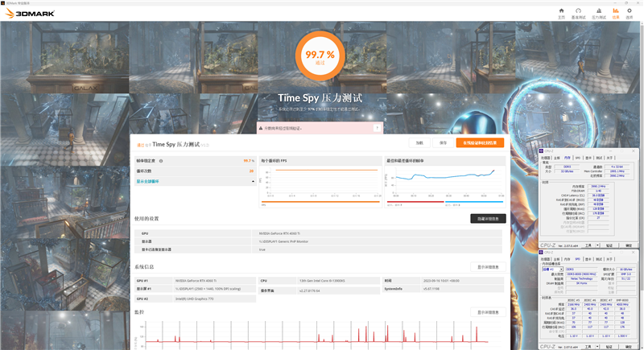Click the red worst-loop legend bar
The width and height of the screenshot is (644, 350).
coord(415,201)
